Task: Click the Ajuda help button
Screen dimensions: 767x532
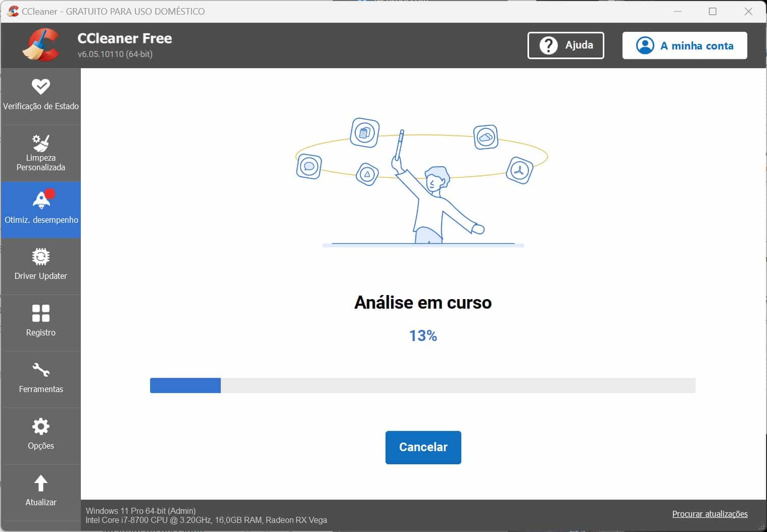Action: pos(565,45)
